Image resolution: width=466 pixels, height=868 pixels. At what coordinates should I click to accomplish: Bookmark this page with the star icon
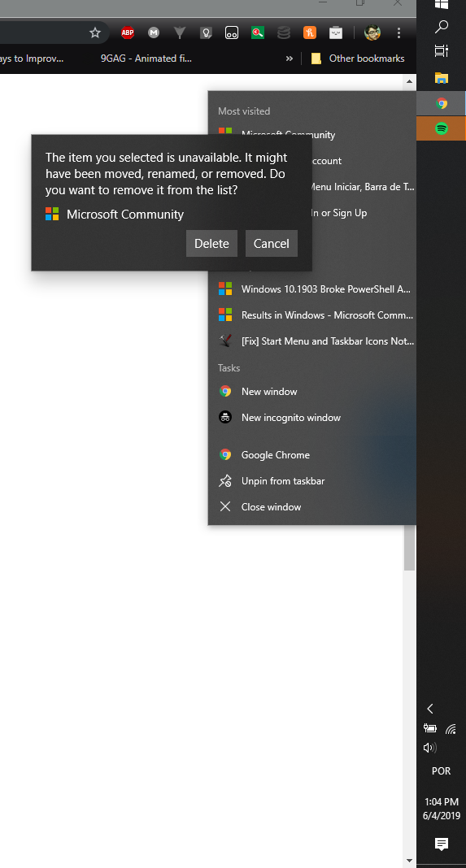(x=95, y=33)
